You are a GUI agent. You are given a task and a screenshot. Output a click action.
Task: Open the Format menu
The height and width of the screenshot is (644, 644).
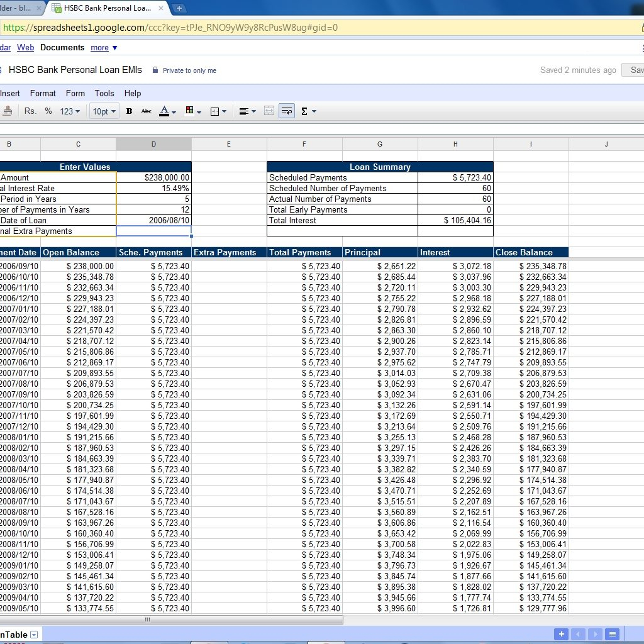(x=43, y=93)
